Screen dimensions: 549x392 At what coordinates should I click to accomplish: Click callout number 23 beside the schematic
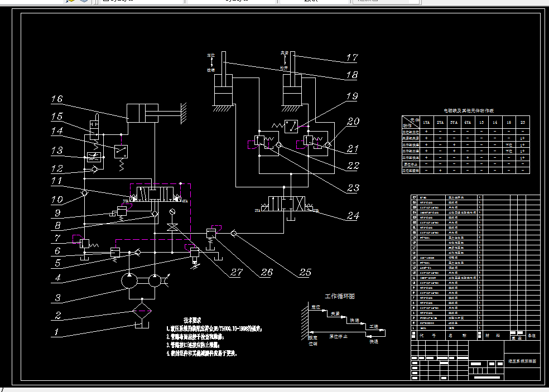click(353, 188)
